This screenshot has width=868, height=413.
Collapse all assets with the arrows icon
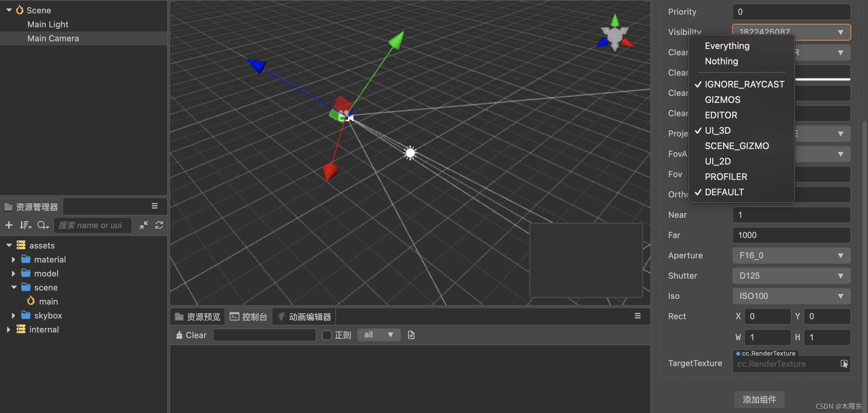[143, 225]
